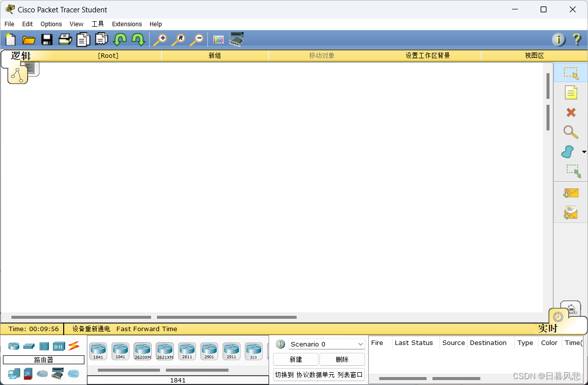Viewport: 588px width, 385px height.
Task: Click the 新组 new cluster button
Action: pos(215,55)
